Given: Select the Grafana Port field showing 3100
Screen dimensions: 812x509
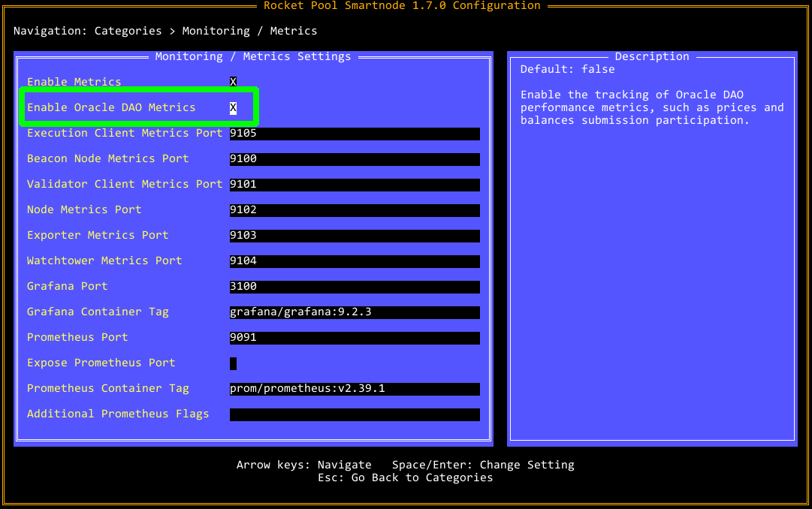Looking at the screenshot, I should pyautogui.click(x=355, y=287).
